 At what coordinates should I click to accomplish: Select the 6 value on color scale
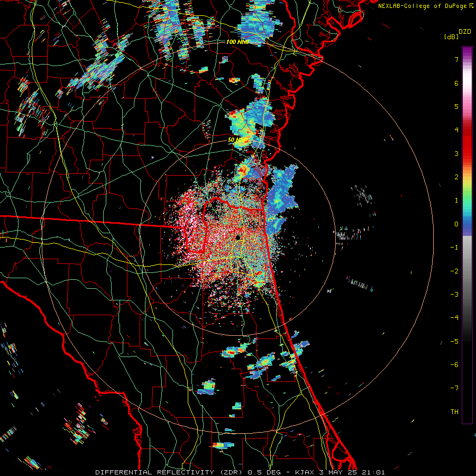pos(456,83)
